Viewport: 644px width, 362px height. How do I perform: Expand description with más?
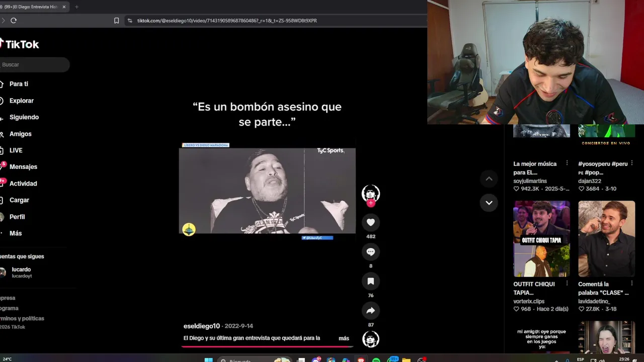(x=344, y=338)
